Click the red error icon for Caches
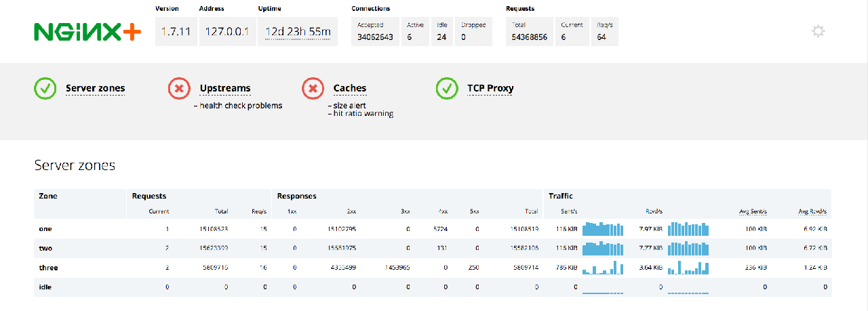The width and height of the screenshot is (868, 311). click(313, 88)
